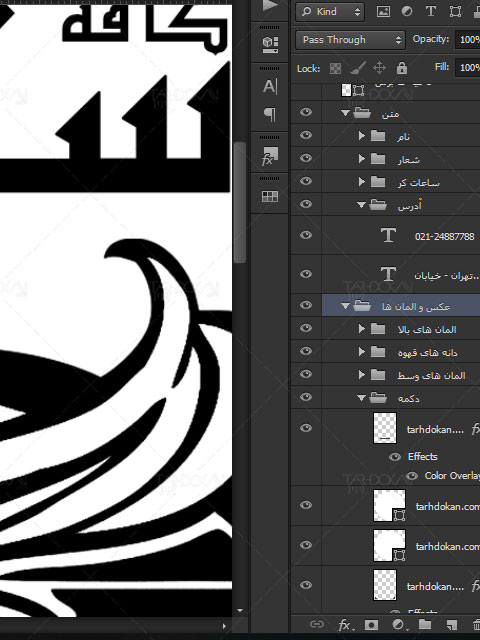Screen dimensions: 480x640
Task: Select the عکس و المان ها group name
Action: point(416,306)
